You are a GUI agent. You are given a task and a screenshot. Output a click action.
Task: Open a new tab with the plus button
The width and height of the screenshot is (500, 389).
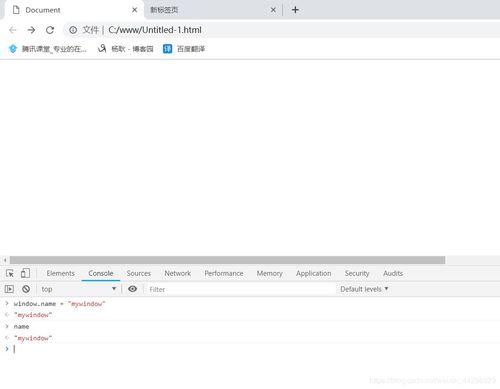[295, 10]
